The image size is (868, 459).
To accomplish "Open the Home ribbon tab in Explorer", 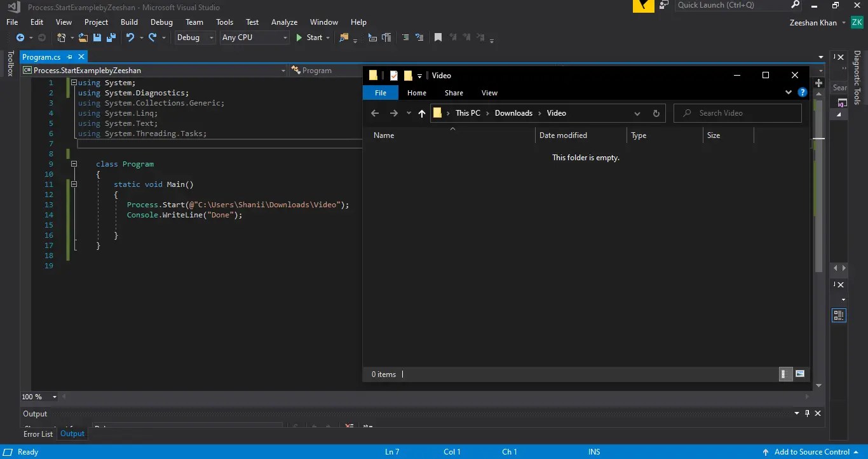I will click(416, 92).
